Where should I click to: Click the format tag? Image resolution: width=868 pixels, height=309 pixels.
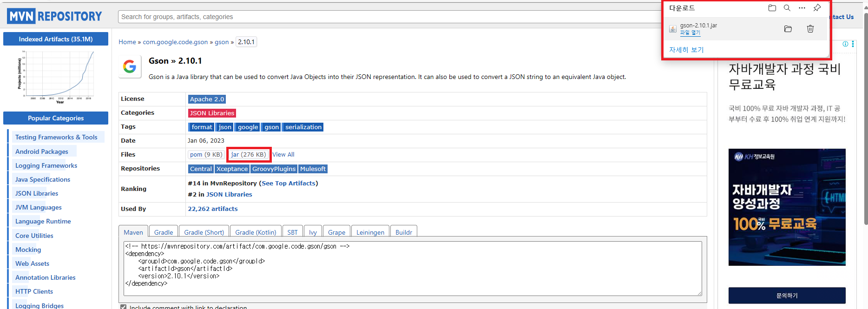(x=202, y=127)
